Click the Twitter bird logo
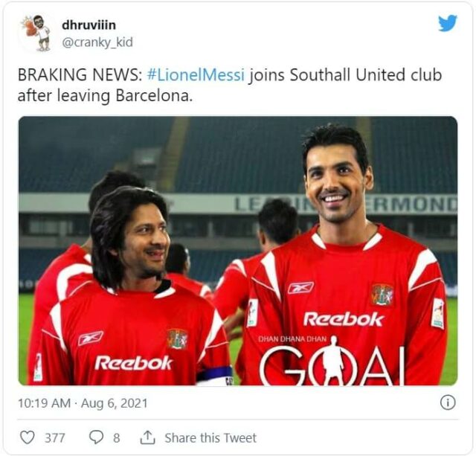Image resolution: width=476 pixels, height=456 pixels. click(447, 23)
